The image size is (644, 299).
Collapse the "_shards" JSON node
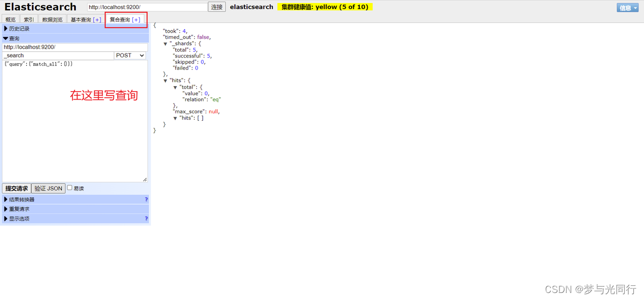pyautogui.click(x=166, y=44)
